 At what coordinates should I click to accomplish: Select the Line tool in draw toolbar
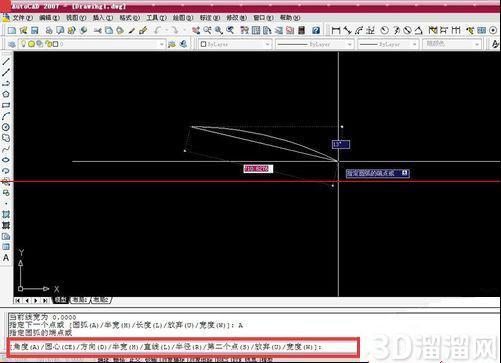(x=6, y=61)
